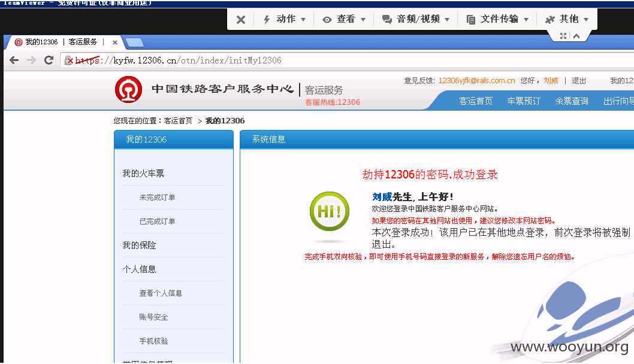Click 客运首页 in the breadcrumb

(179, 121)
